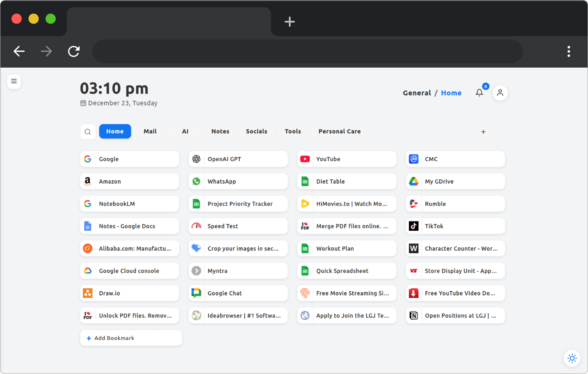The height and width of the screenshot is (374, 588).
Task: Click the YouTube bookmark icon
Action: [x=305, y=159]
